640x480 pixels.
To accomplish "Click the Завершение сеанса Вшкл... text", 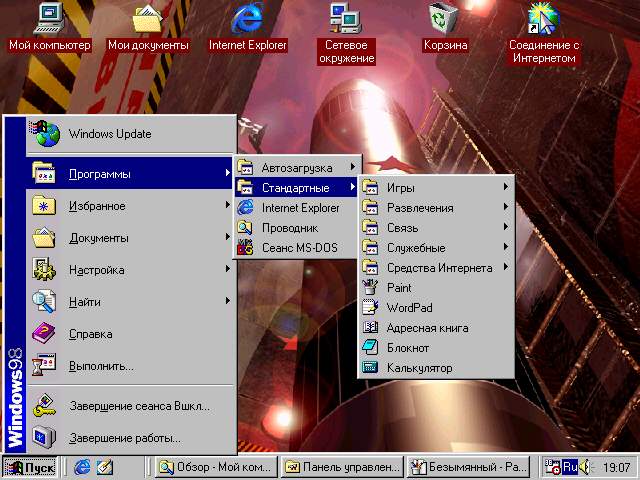I will [x=139, y=406].
